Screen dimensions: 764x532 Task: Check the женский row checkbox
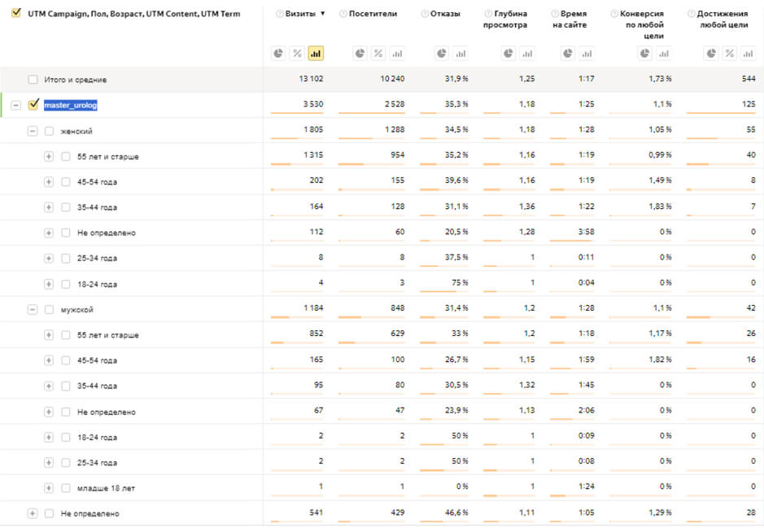pyautogui.click(x=50, y=131)
